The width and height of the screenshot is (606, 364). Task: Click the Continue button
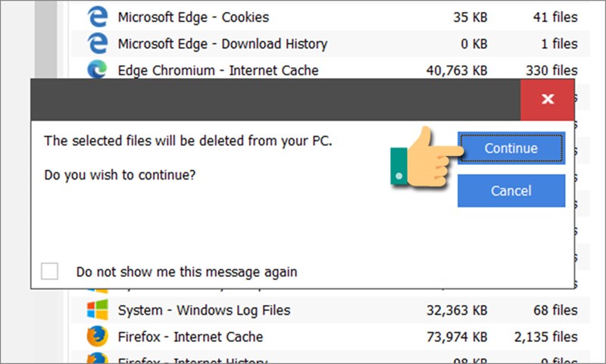pos(511,148)
